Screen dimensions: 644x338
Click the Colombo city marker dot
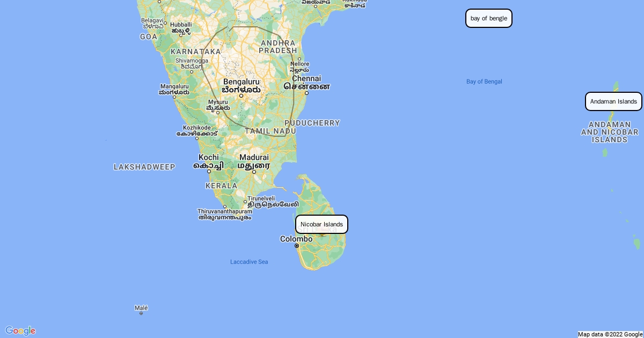(x=296, y=246)
